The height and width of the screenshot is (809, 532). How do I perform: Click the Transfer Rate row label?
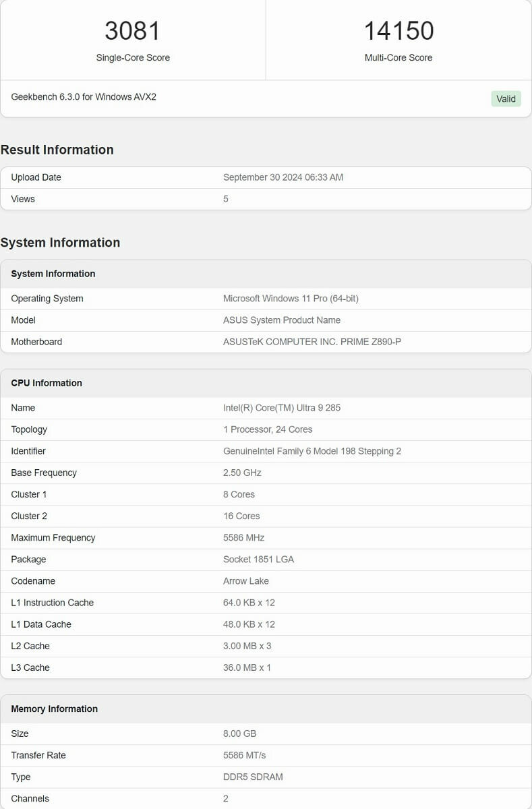click(x=38, y=755)
